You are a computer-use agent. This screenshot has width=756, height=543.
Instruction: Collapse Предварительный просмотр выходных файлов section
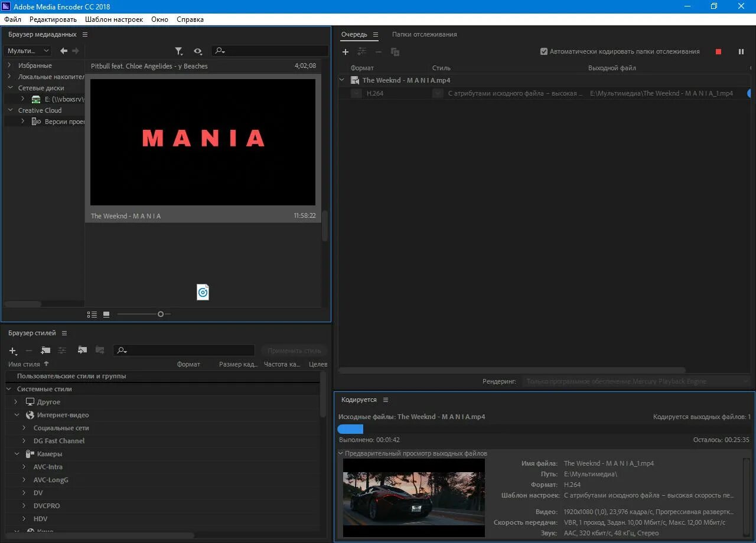coord(341,453)
